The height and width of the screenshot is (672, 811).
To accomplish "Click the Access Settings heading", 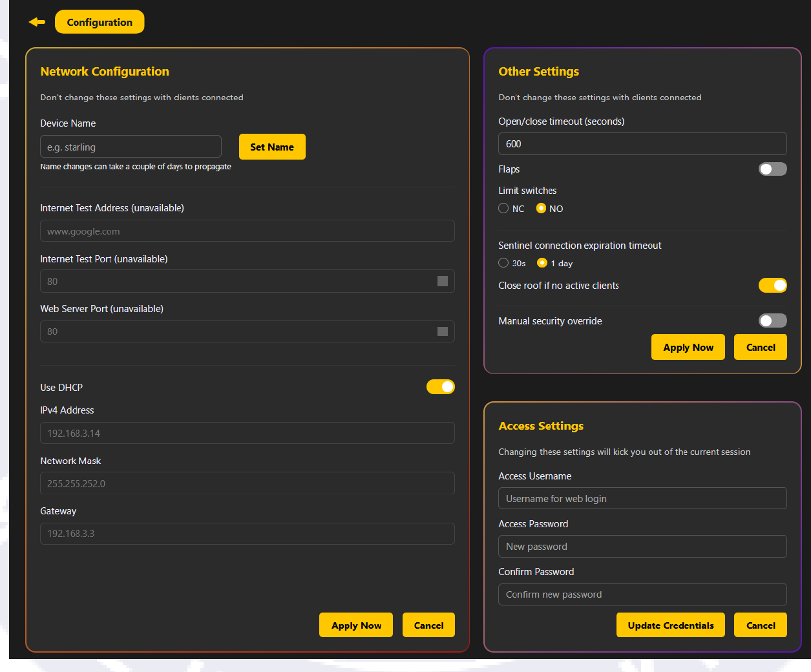I will click(541, 426).
